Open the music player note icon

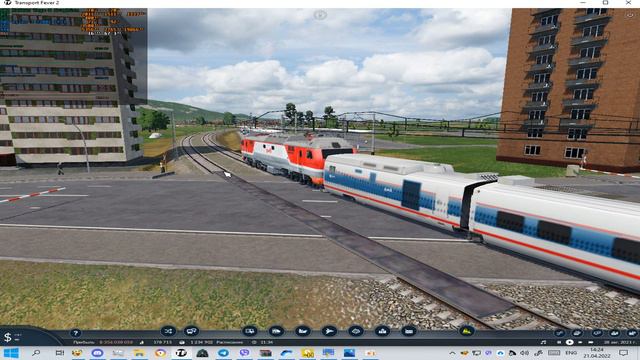[x=543, y=342]
